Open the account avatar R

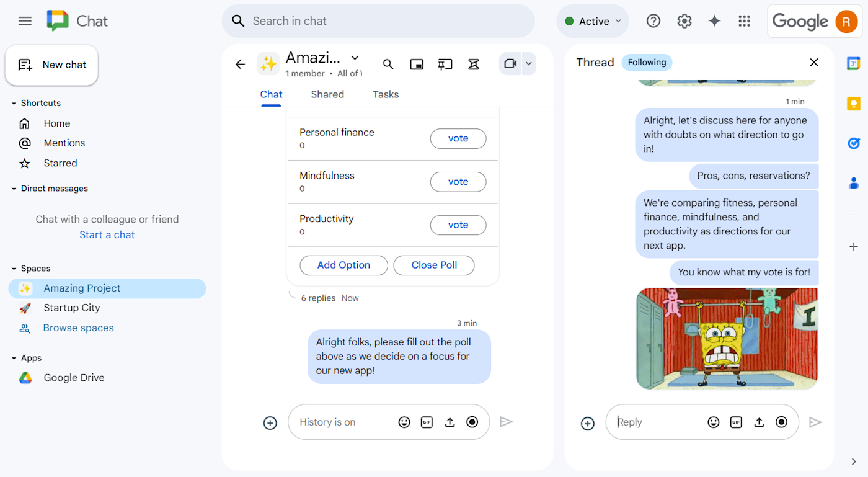click(846, 22)
